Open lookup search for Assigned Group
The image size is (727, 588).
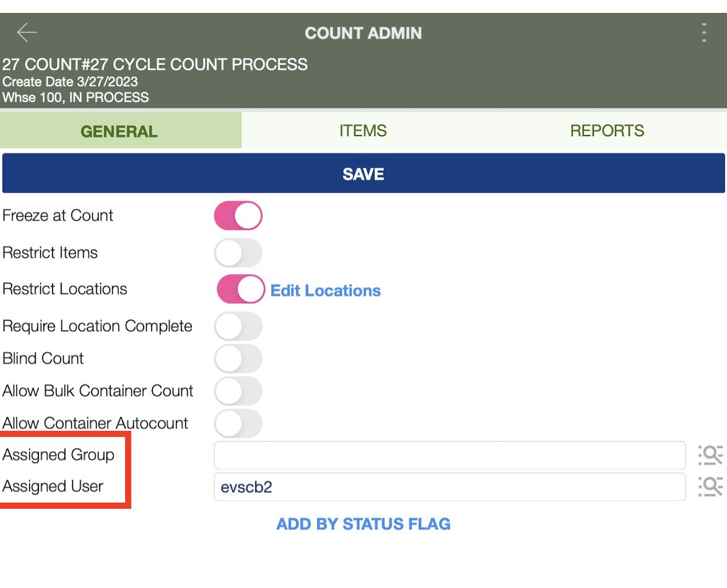pyautogui.click(x=710, y=455)
